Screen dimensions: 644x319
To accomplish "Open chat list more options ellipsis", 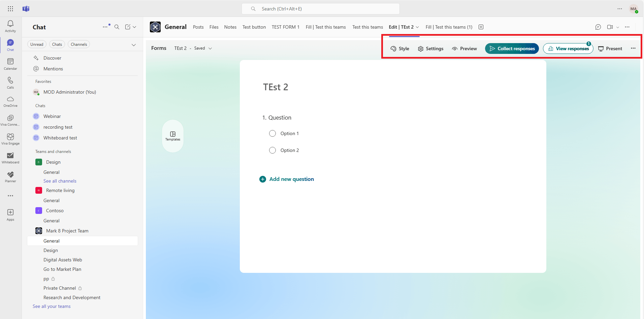I will click(105, 27).
